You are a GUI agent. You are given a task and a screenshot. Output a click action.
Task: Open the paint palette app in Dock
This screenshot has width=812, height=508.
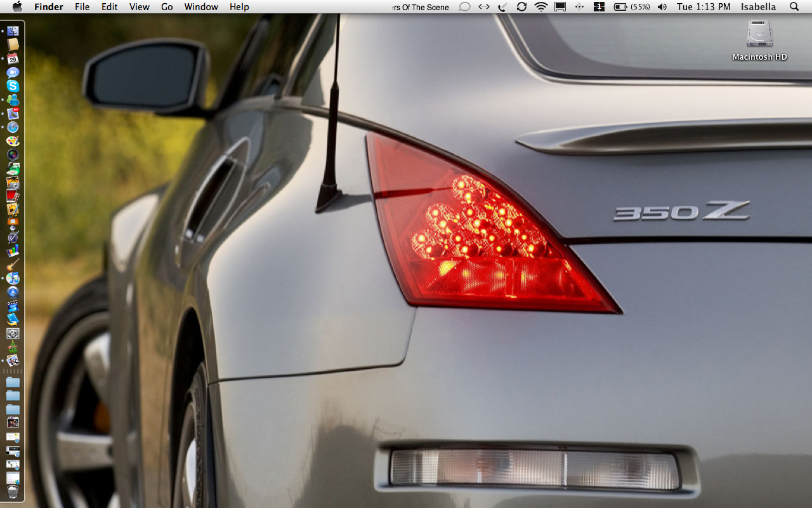13,141
